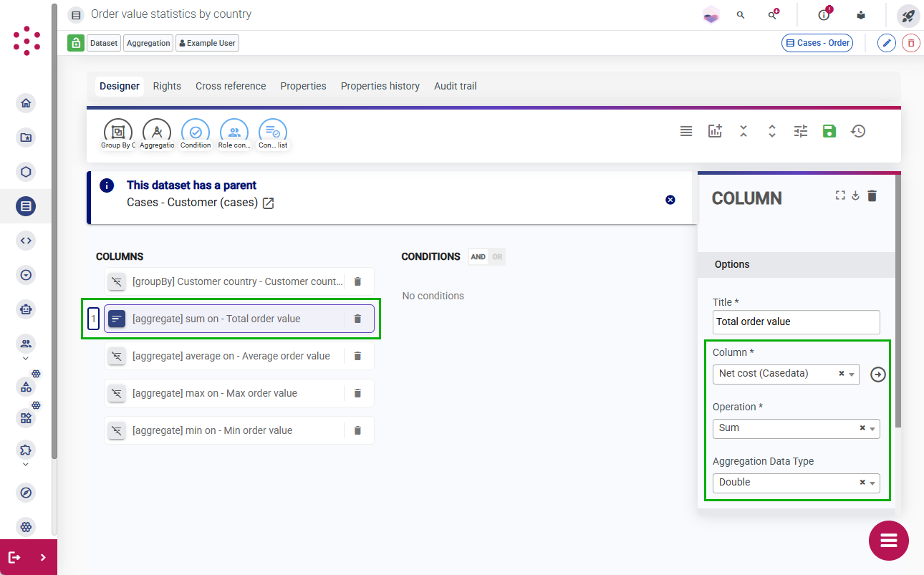Maximize the COLUMN panel
This screenshot has height=575, width=924.
840,195
